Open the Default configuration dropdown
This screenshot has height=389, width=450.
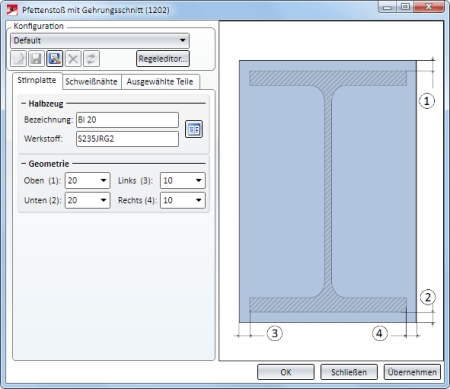coord(100,41)
